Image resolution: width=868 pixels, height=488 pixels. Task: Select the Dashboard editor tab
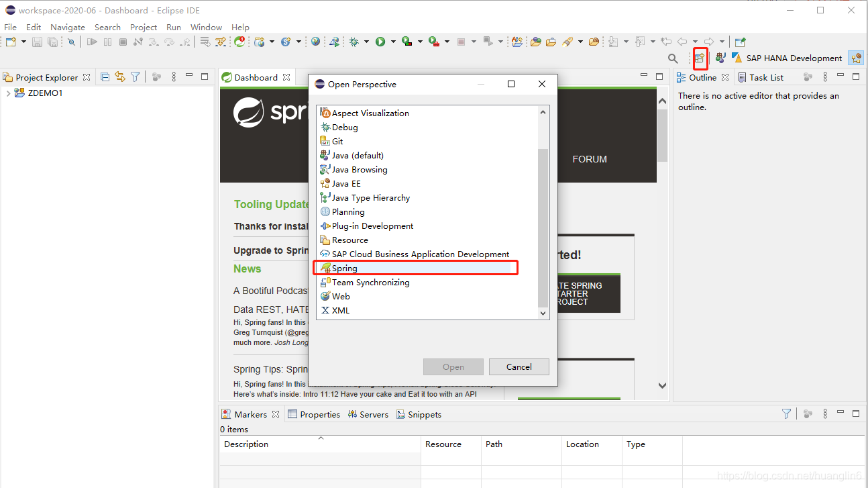[x=255, y=77]
